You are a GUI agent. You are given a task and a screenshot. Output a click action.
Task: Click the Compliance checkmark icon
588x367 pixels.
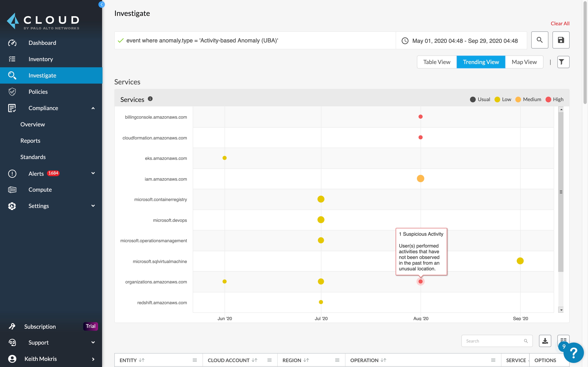pos(12,107)
